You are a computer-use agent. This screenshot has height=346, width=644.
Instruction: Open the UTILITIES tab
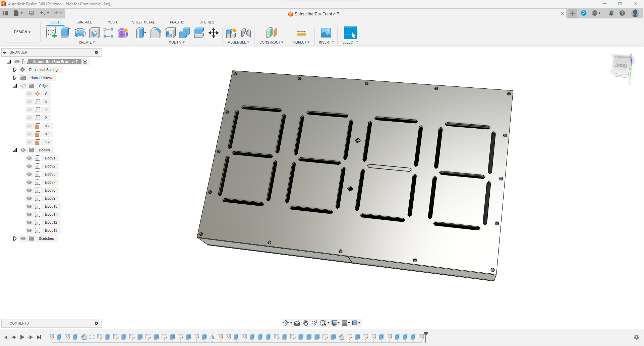pos(207,22)
